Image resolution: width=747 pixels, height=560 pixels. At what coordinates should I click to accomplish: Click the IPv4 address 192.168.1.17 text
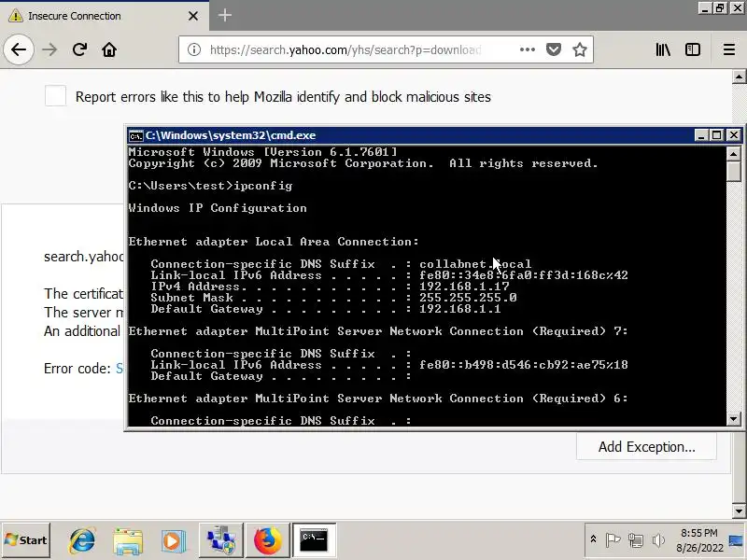pyautogui.click(x=464, y=287)
